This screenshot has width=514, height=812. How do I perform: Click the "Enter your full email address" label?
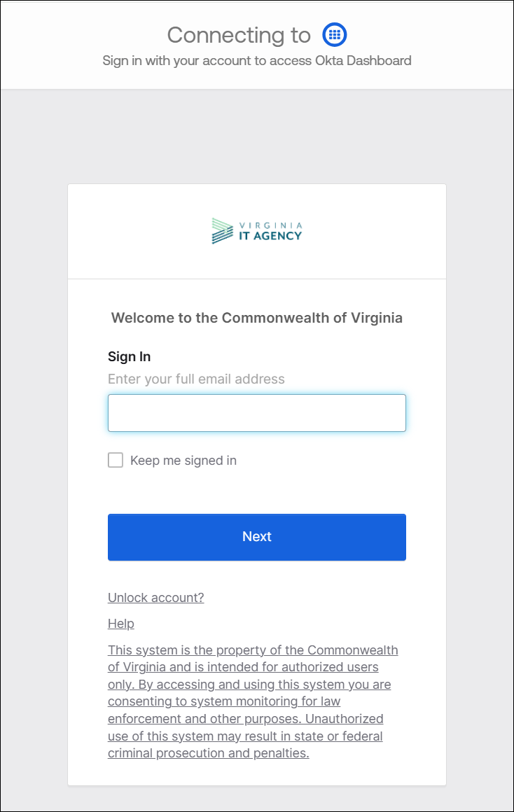click(x=196, y=379)
